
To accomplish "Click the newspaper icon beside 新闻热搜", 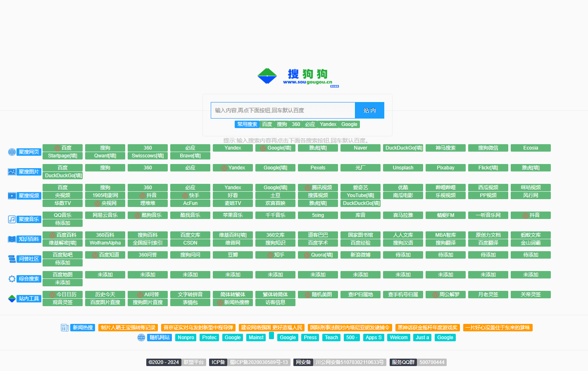I will pyautogui.click(x=65, y=328).
